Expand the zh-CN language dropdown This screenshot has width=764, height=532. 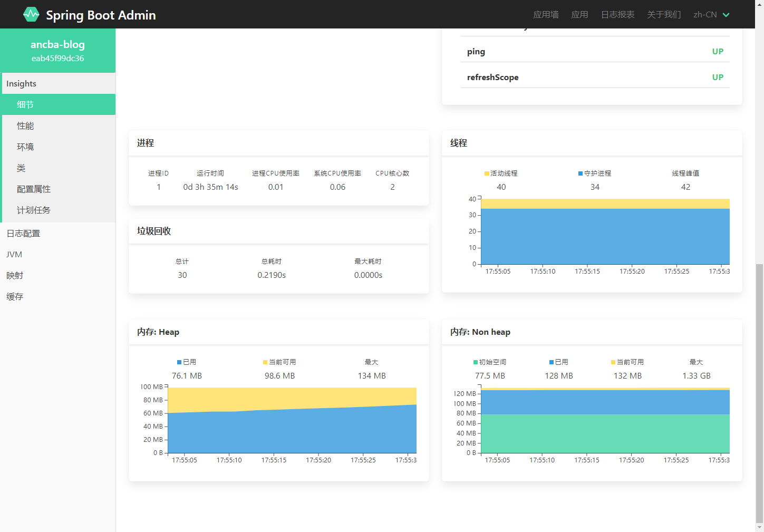coord(711,15)
